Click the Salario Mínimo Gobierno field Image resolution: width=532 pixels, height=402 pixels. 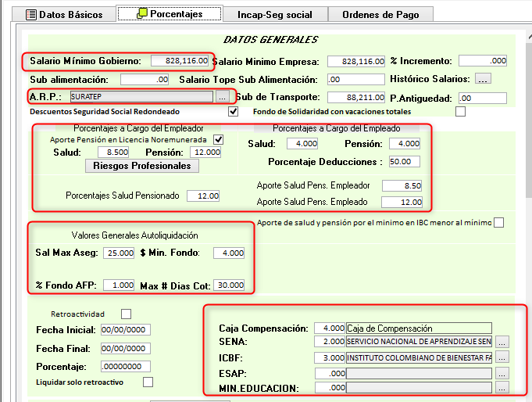click(180, 61)
